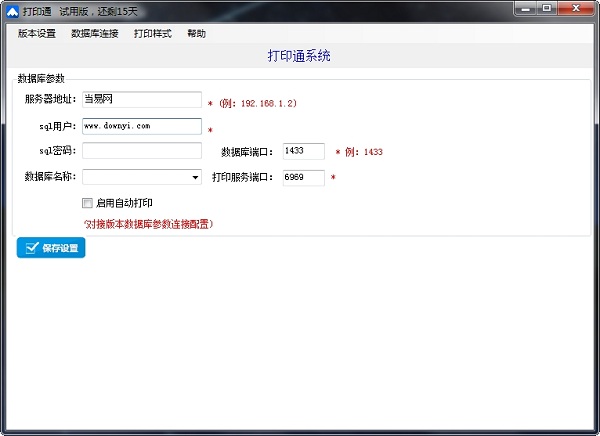
Task: Select the 数据库端口 field showing 1433
Action: [303, 152]
